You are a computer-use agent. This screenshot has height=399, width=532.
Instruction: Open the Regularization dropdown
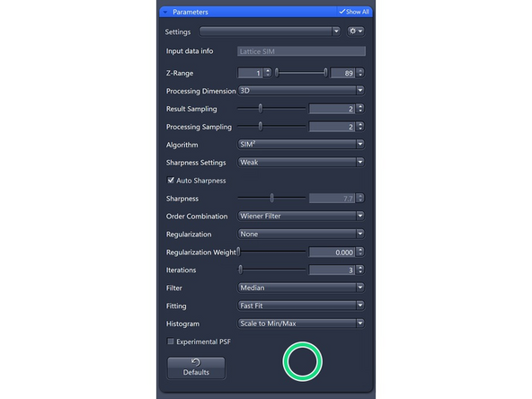click(301, 235)
